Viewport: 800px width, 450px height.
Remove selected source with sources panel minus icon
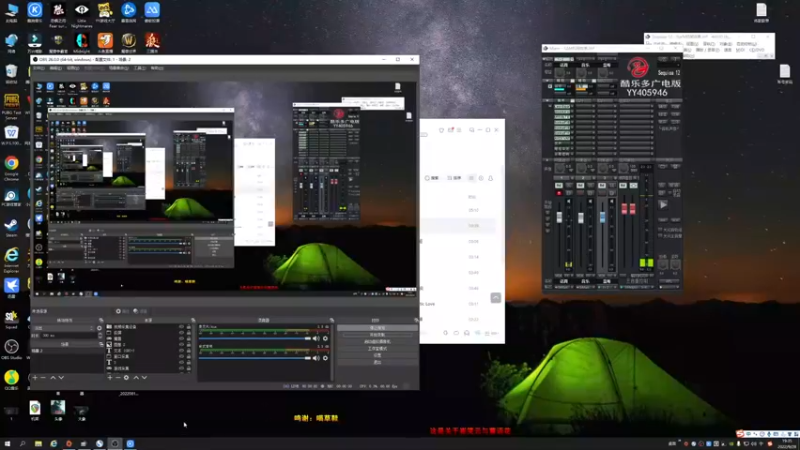pos(118,378)
